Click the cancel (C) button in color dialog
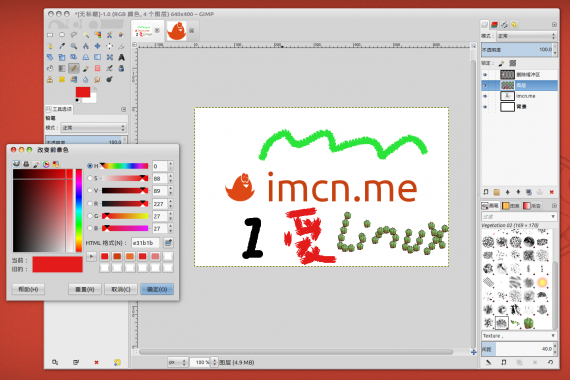570x380 pixels. [x=121, y=289]
